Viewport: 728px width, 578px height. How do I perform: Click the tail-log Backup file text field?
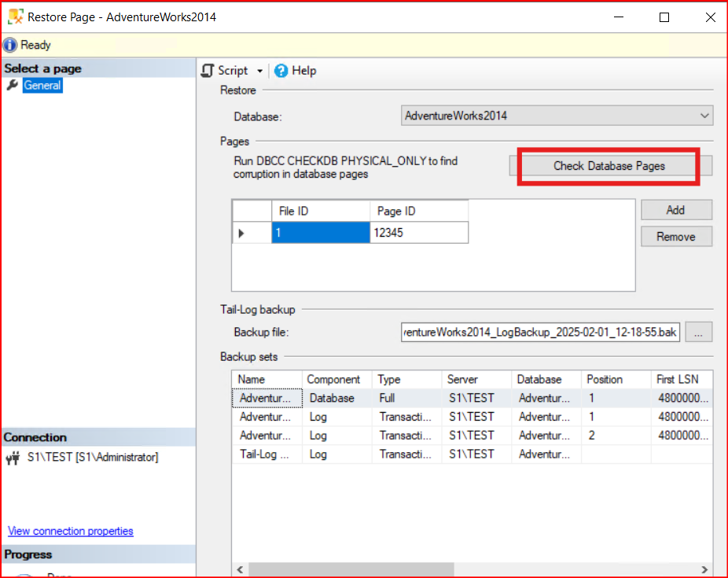pos(540,333)
